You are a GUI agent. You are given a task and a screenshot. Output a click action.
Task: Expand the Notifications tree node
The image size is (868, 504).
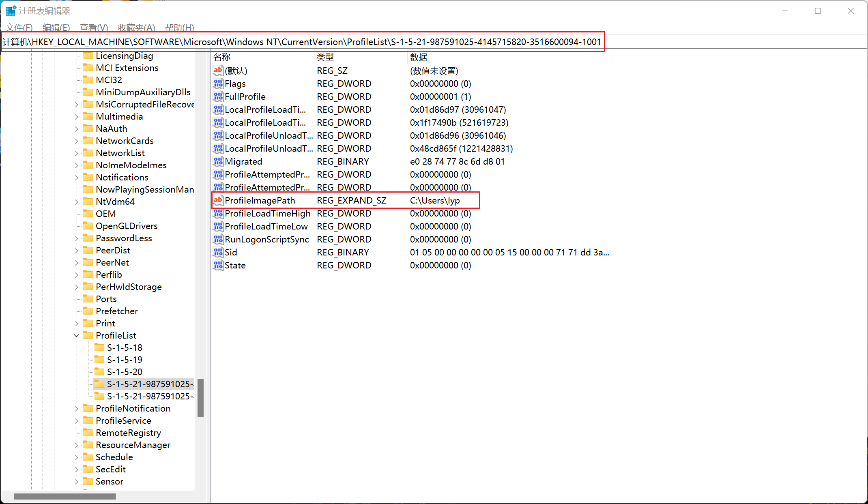[76, 178]
